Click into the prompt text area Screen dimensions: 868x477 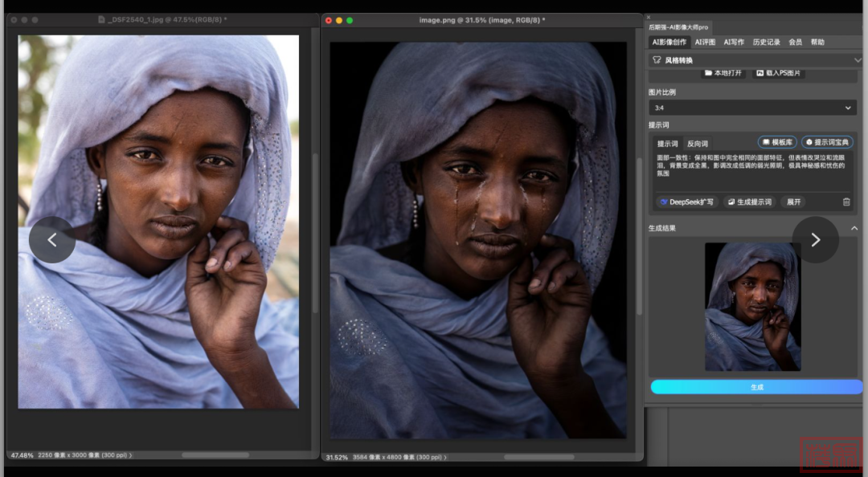752,173
